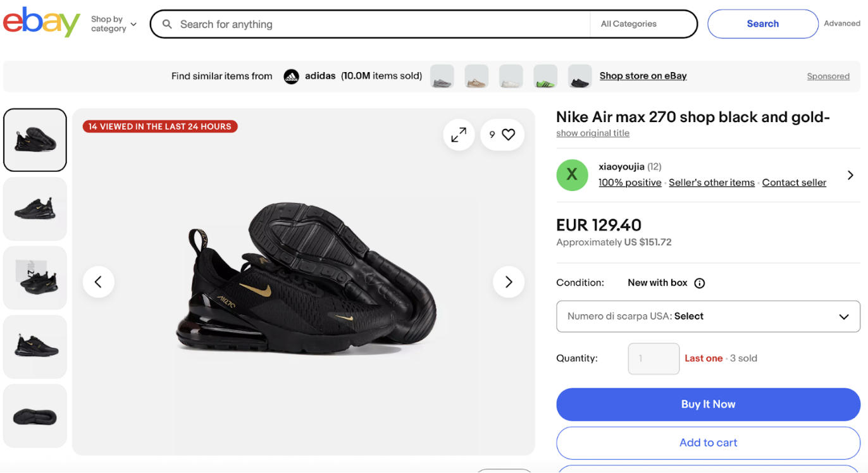This screenshot has height=473, width=868.
Task: Click the eBay logo
Action: (42, 23)
